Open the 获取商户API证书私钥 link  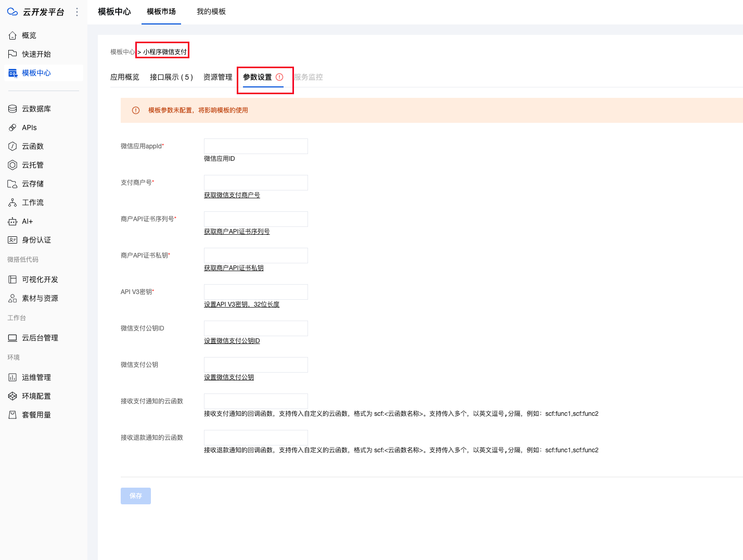point(234,268)
